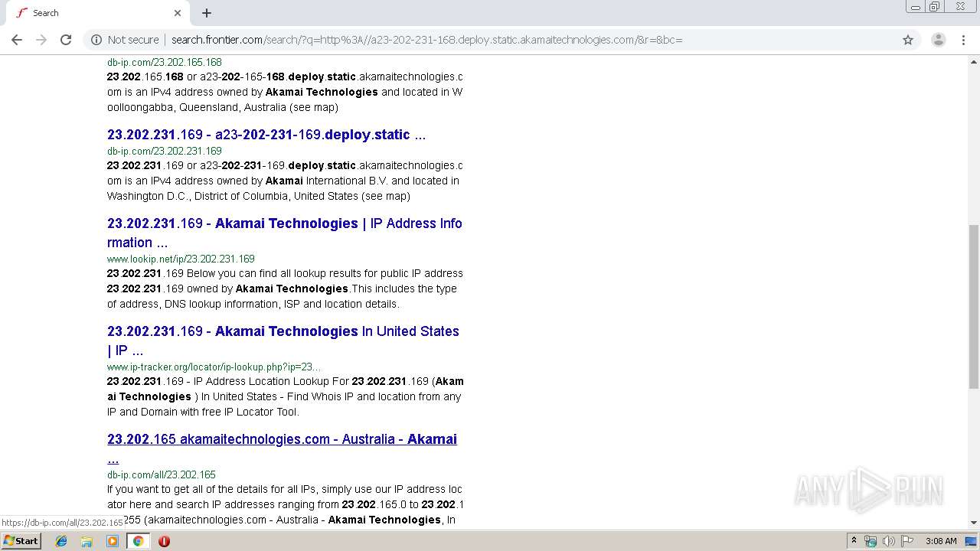Click the db-ip.com/23.202.165.168 URL text
The width and height of the screenshot is (980, 551).
tap(165, 62)
